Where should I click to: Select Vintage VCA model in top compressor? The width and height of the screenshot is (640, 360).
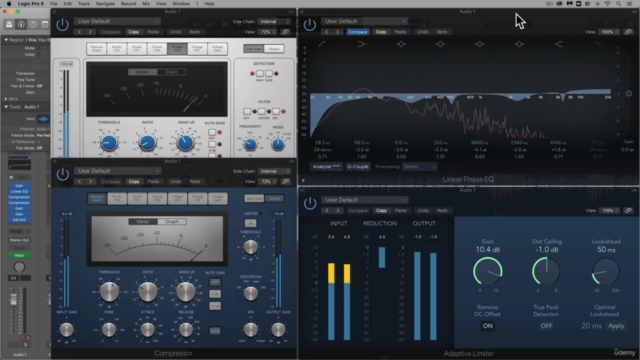click(x=177, y=49)
